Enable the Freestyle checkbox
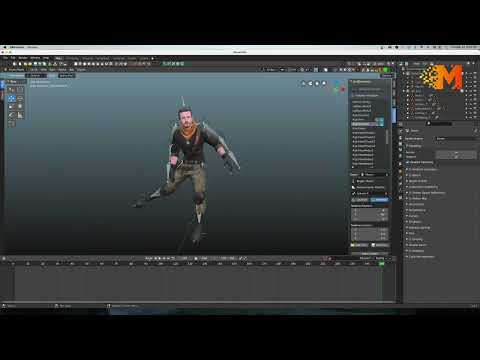Viewport: 480px width, 360px height. click(411, 251)
